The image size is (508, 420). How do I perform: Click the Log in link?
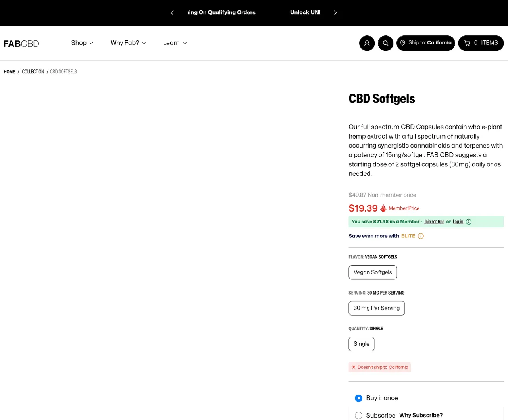(x=458, y=222)
